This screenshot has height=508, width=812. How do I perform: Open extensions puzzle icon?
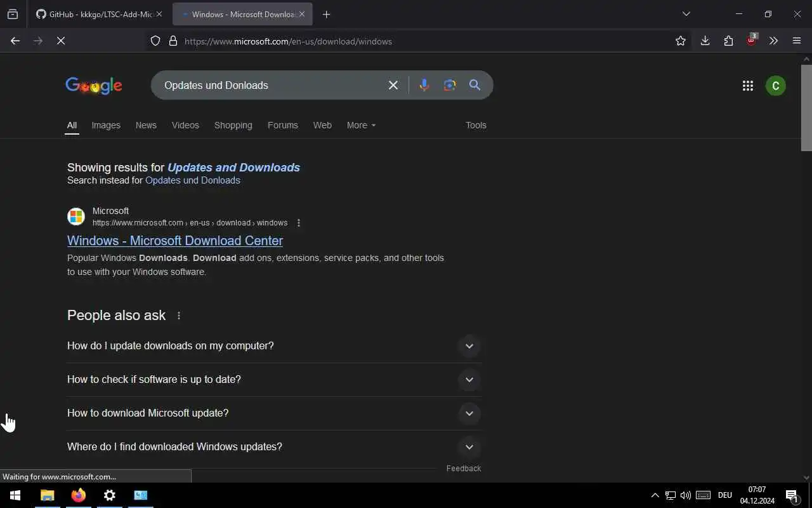[x=728, y=41]
